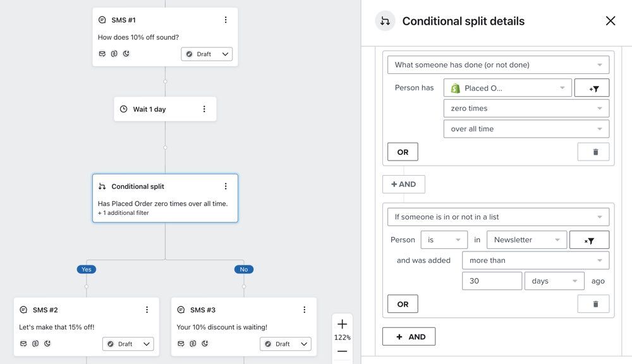This screenshot has height=364, width=632.
Task: Click the '30' days input field
Action: 492,281
